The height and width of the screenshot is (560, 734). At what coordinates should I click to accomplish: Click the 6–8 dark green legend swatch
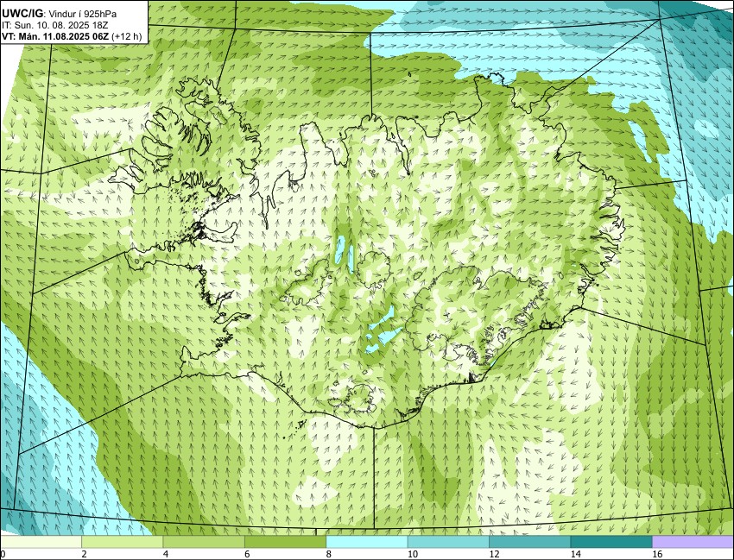285,542
